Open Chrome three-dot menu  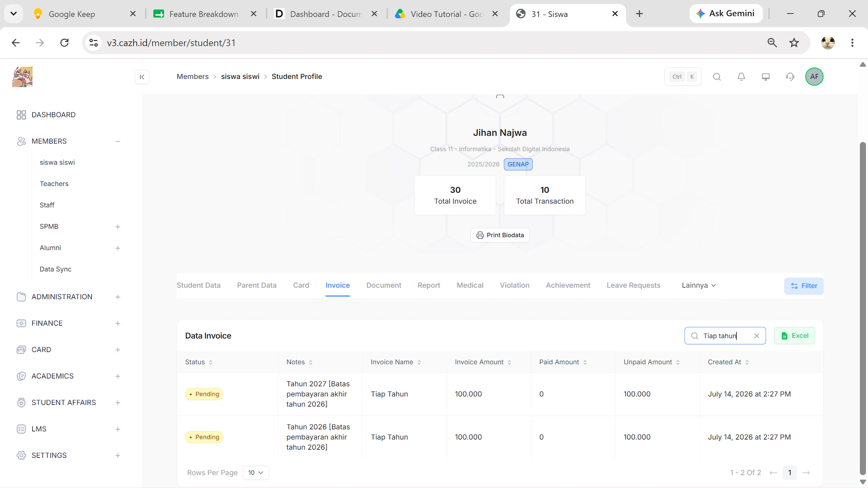tap(852, 43)
